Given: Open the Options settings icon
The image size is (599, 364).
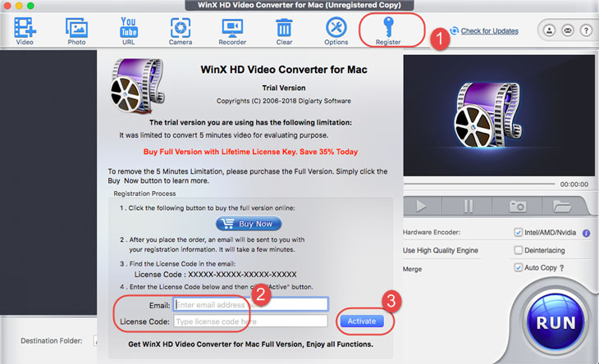Looking at the screenshot, I should click(x=336, y=30).
